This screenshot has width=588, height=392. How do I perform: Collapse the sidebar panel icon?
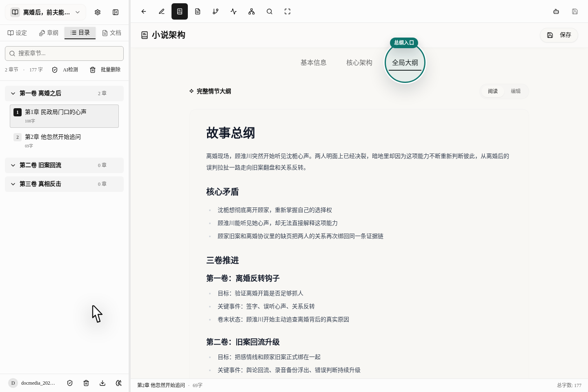(116, 12)
